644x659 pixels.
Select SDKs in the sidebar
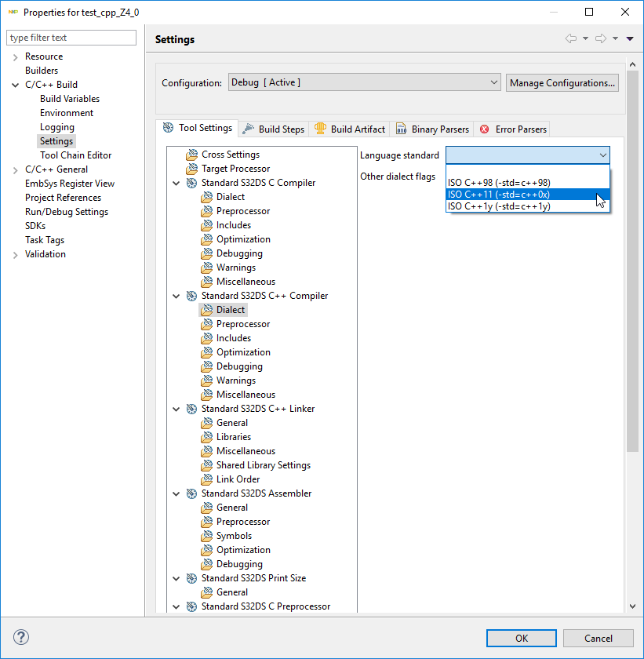click(35, 226)
